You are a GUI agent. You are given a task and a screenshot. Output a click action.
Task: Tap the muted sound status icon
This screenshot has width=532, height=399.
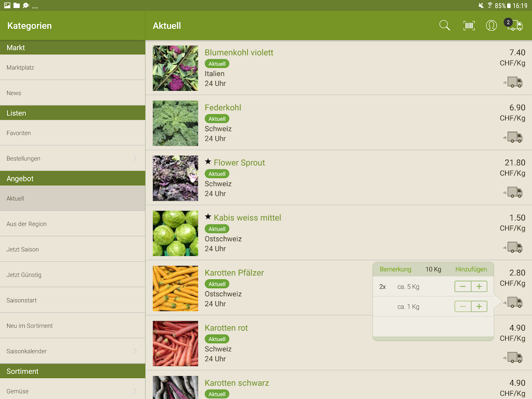click(x=481, y=5)
